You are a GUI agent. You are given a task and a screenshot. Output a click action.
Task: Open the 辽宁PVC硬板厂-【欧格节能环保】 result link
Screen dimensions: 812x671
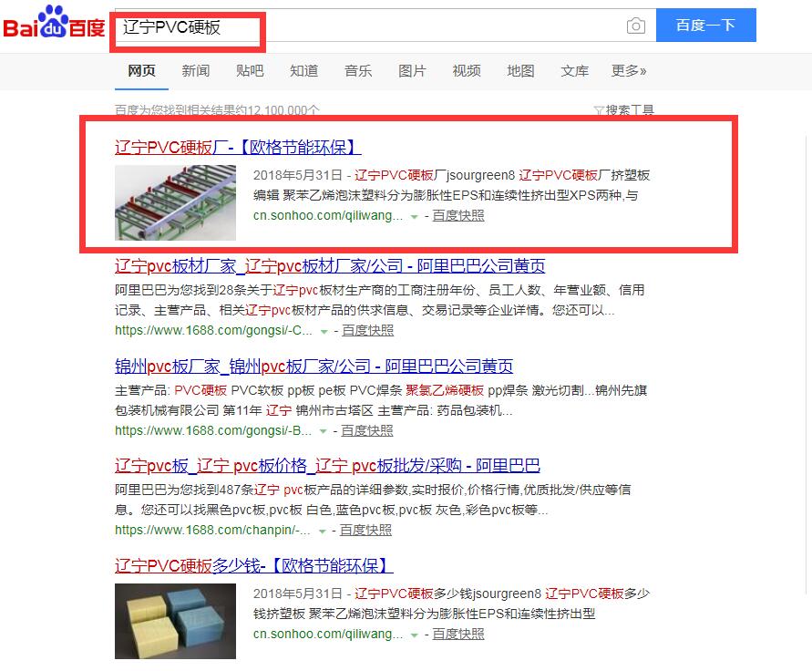click(x=238, y=147)
